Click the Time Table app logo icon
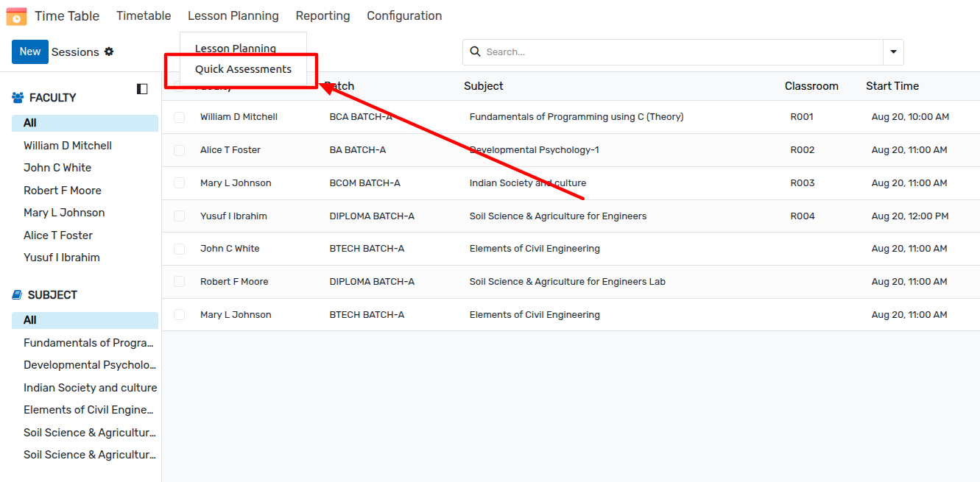980x482 pixels. point(16,16)
